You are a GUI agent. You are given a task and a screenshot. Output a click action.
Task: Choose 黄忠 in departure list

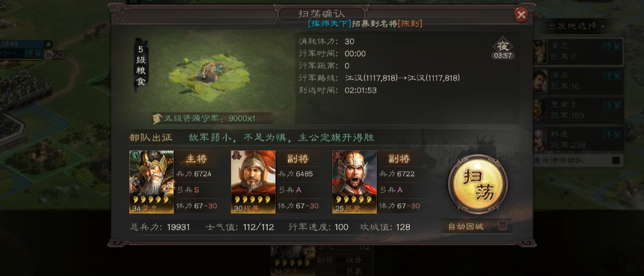(x=578, y=51)
